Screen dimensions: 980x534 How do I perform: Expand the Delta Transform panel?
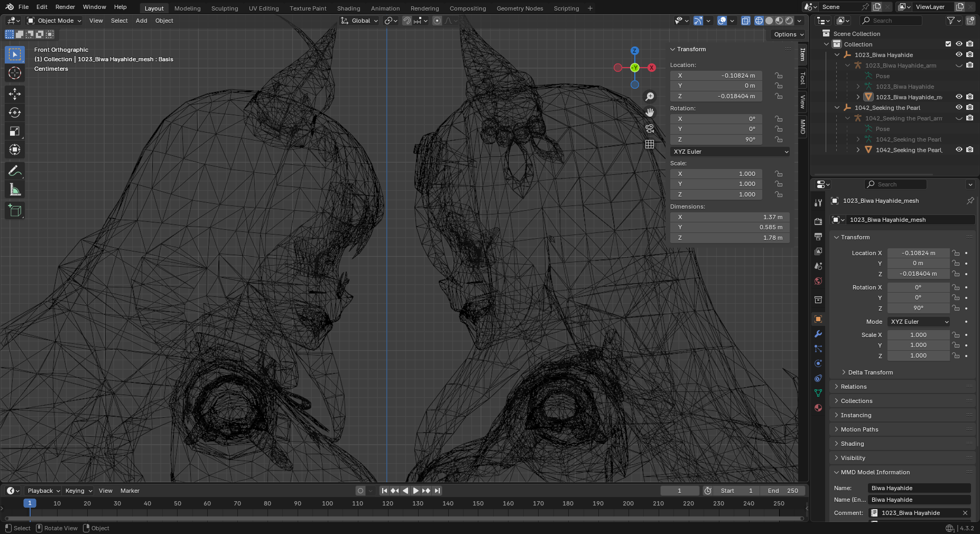(870, 372)
